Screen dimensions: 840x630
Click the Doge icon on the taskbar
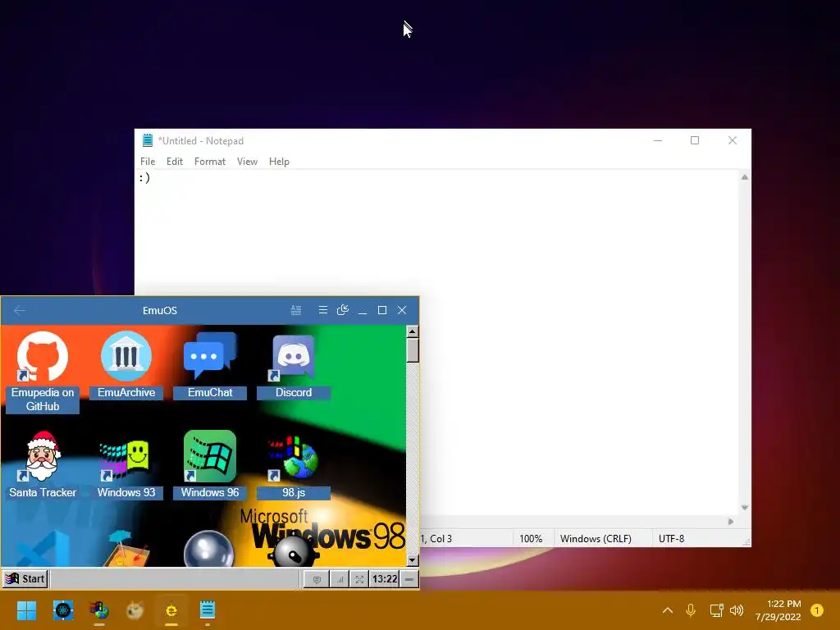click(x=135, y=610)
